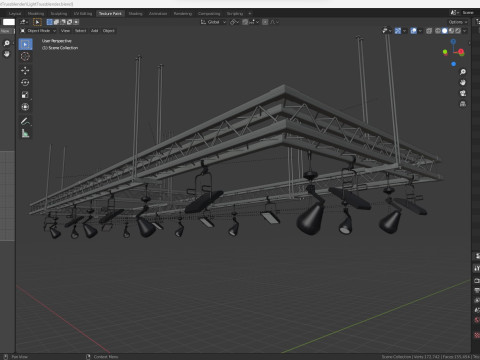Switch to the Sculpting workspace tab

pyautogui.click(x=59, y=14)
